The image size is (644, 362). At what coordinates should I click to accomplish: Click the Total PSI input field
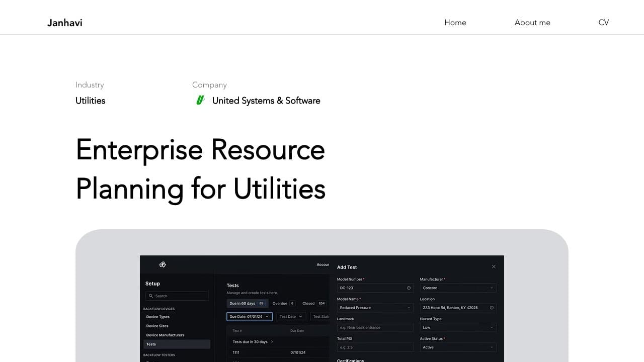375,347
